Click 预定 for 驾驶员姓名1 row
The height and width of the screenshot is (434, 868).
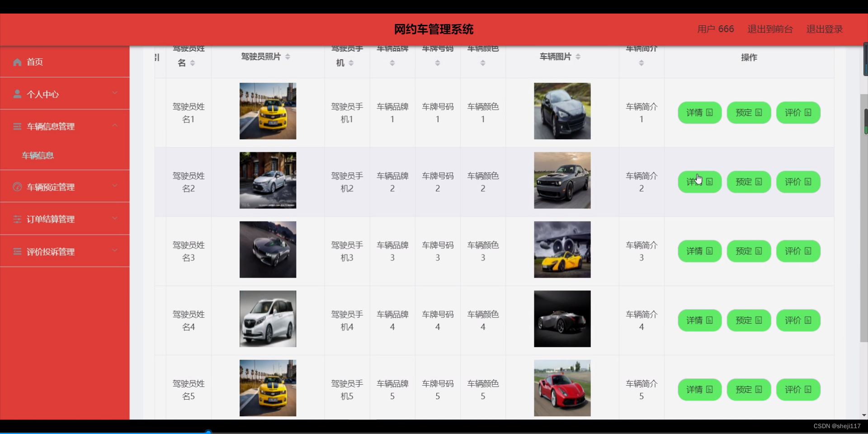(x=749, y=113)
